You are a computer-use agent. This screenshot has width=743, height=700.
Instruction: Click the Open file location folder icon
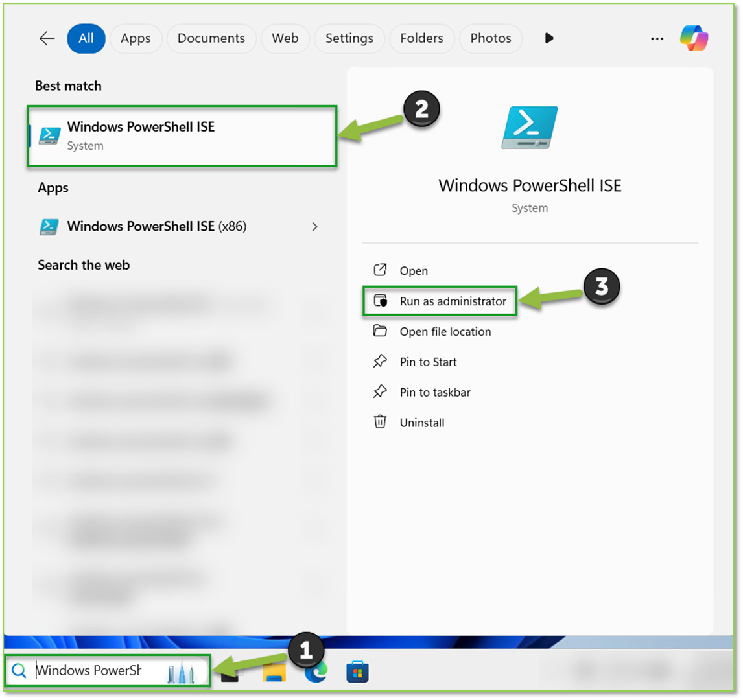point(381,331)
